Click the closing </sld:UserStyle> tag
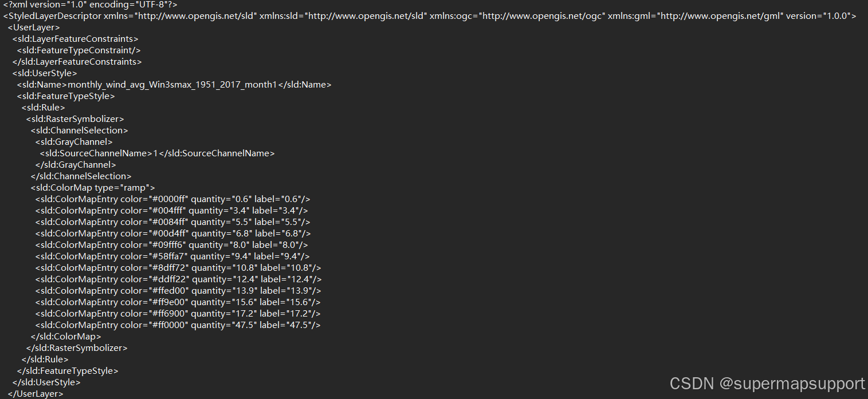Screen dimensions: 868x399 [46, 382]
